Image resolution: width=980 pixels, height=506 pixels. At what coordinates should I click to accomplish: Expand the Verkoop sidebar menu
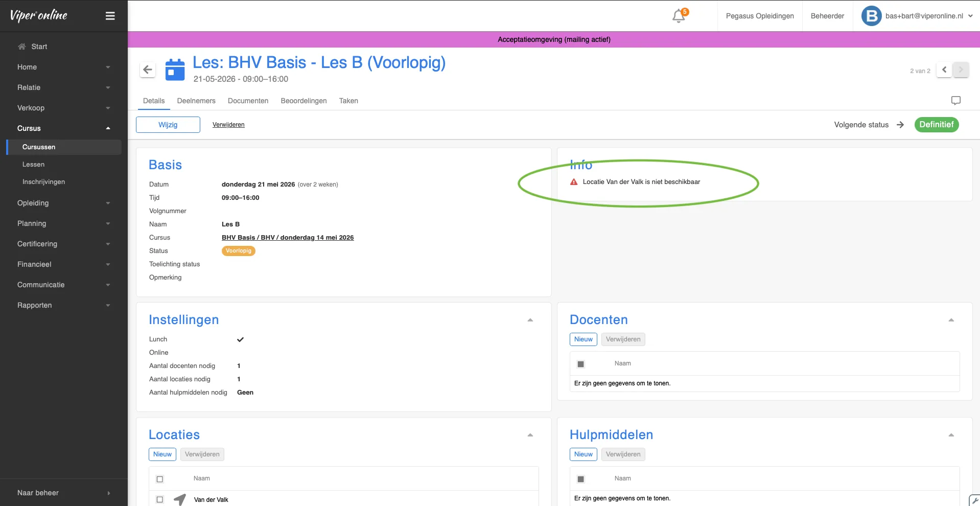[64, 108]
